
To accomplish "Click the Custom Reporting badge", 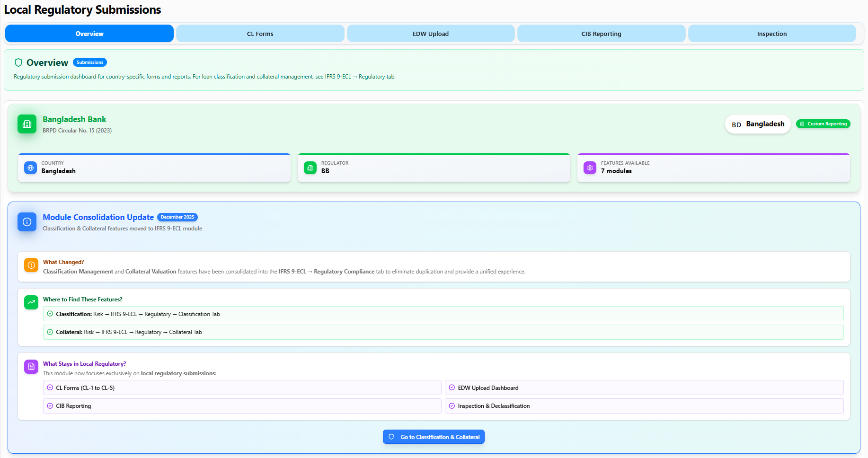I will (x=823, y=124).
